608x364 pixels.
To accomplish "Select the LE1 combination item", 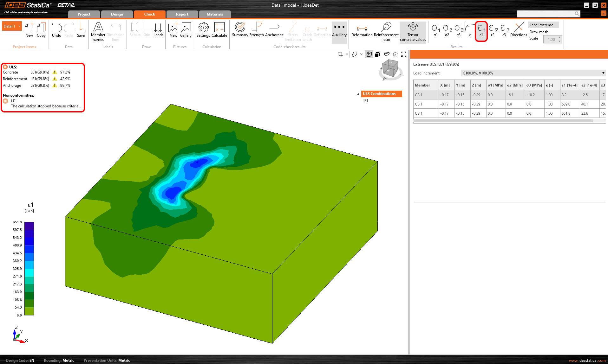I will pyautogui.click(x=365, y=101).
